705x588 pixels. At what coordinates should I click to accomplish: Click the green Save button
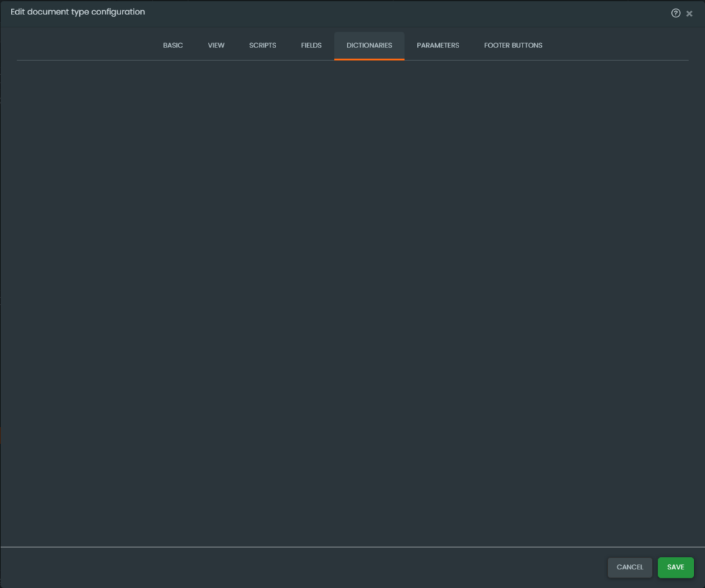(675, 567)
